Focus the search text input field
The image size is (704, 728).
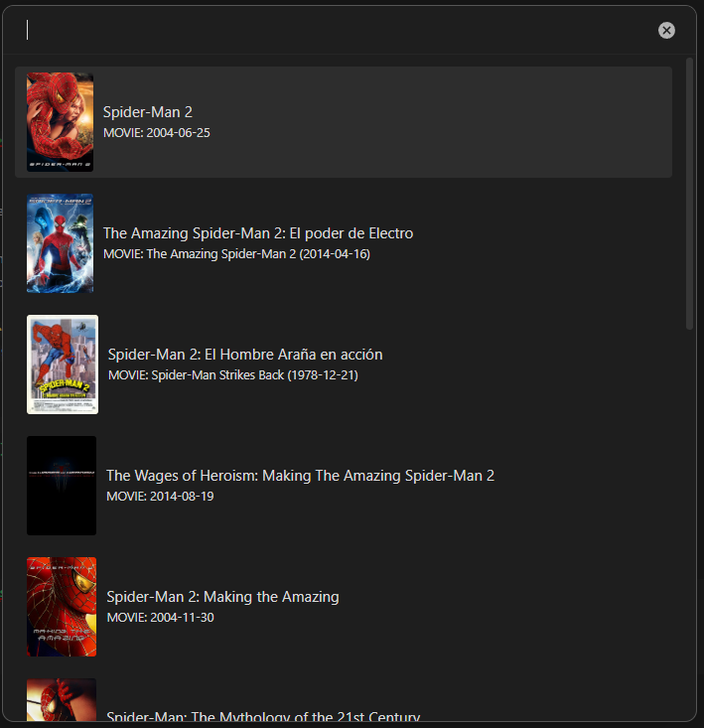tap(337, 30)
